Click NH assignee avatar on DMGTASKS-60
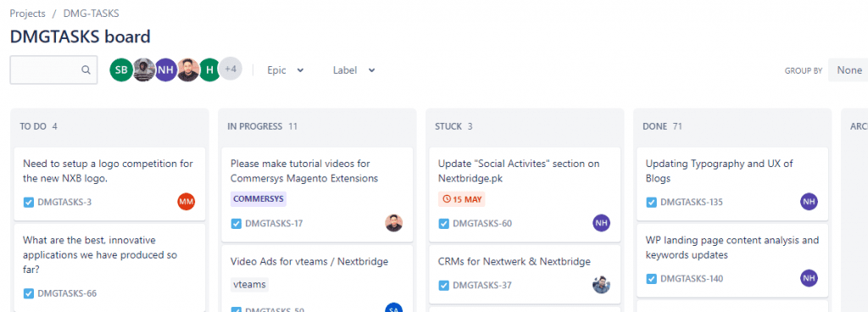 (x=601, y=224)
